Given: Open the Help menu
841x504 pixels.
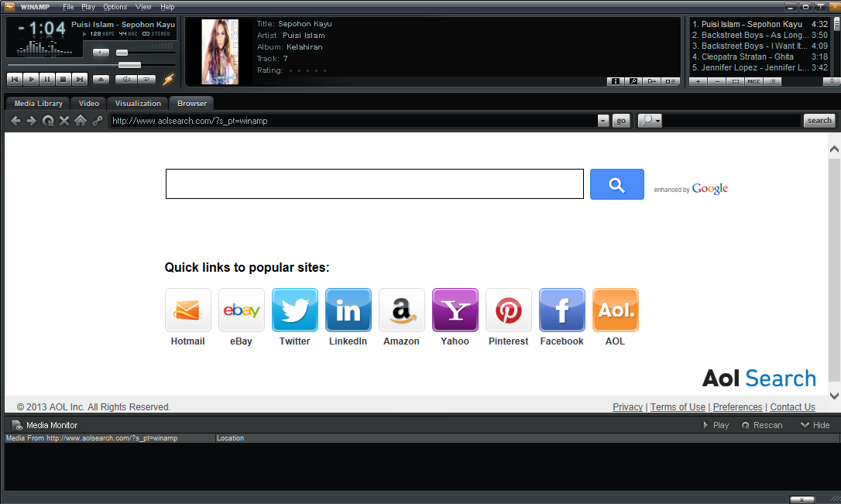Looking at the screenshot, I should tap(167, 7).
